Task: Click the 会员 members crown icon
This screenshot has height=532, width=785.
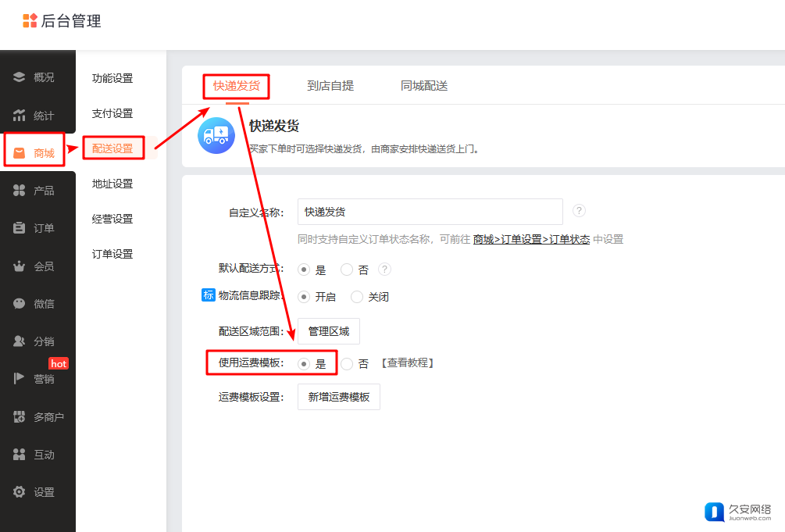Action: point(20,266)
